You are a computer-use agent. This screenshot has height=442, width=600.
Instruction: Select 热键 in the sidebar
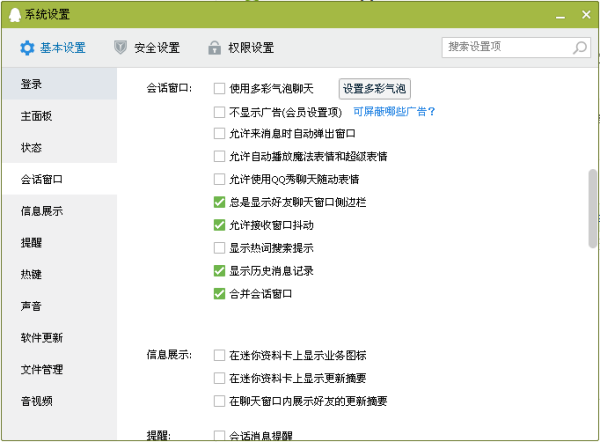tap(59, 274)
